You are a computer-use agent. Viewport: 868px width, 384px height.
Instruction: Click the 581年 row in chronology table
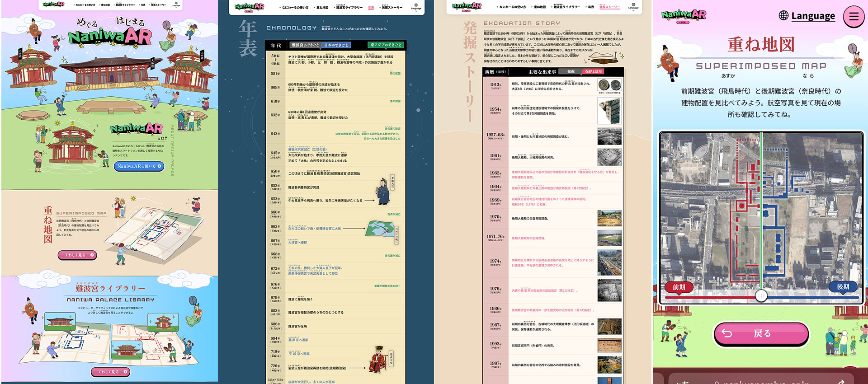click(335, 74)
